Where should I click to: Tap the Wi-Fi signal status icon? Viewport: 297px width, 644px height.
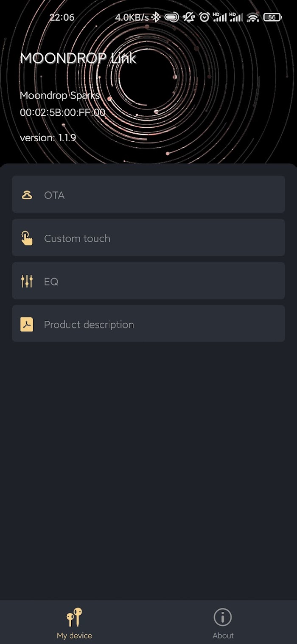pos(253,17)
